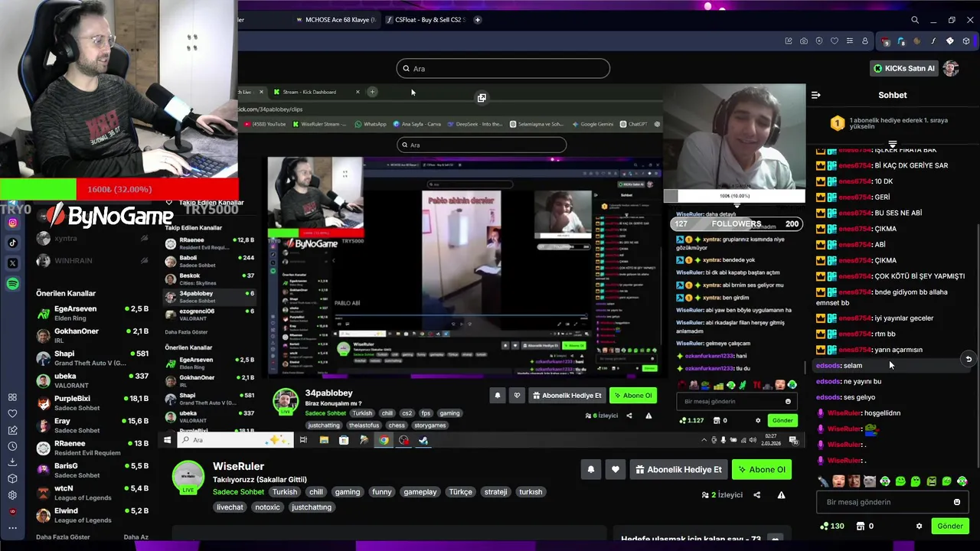The width and height of the screenshot is (980, 551).
Task: Open TikTok in the browser sidebar
Action: (x=12, y=243)
